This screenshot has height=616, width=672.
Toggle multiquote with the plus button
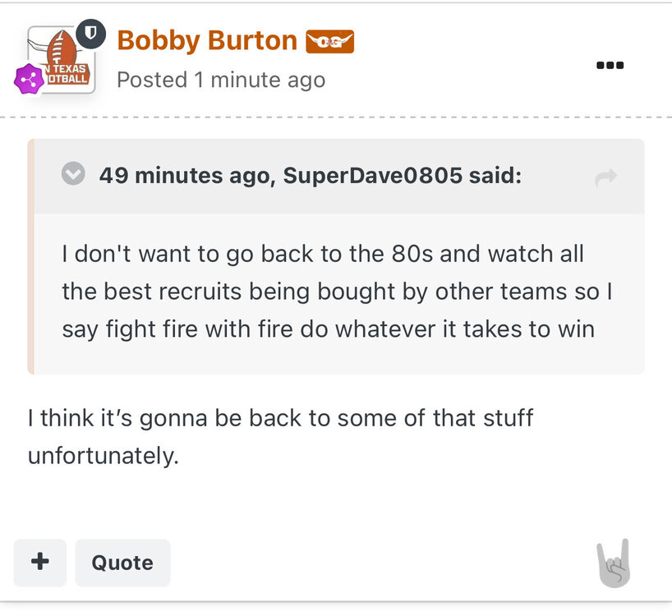tap(39, 563)
